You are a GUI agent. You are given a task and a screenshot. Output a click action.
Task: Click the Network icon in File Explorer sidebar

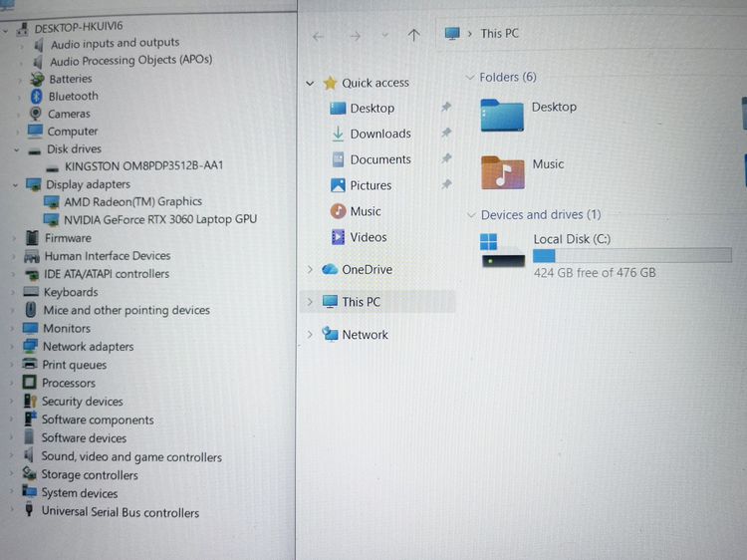(330, 334)
